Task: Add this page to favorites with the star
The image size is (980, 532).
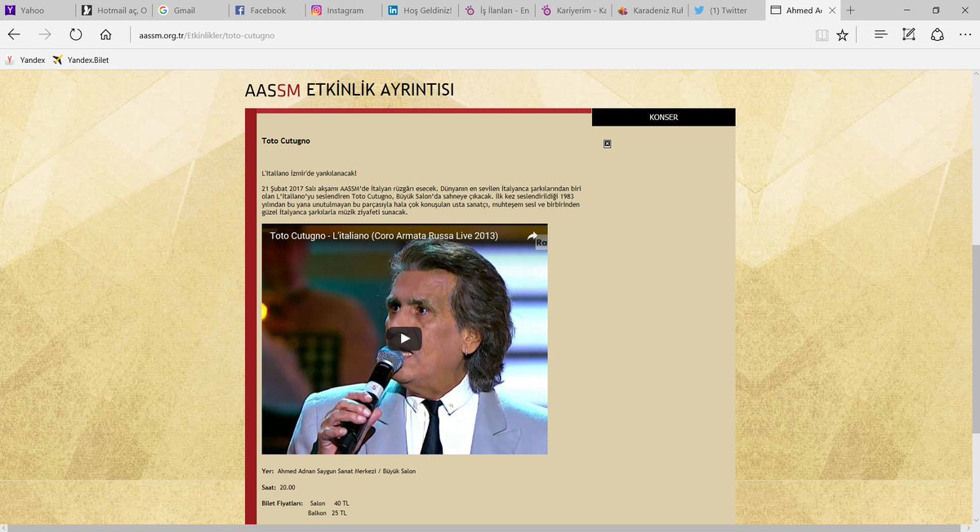Action: coord(842,34)
